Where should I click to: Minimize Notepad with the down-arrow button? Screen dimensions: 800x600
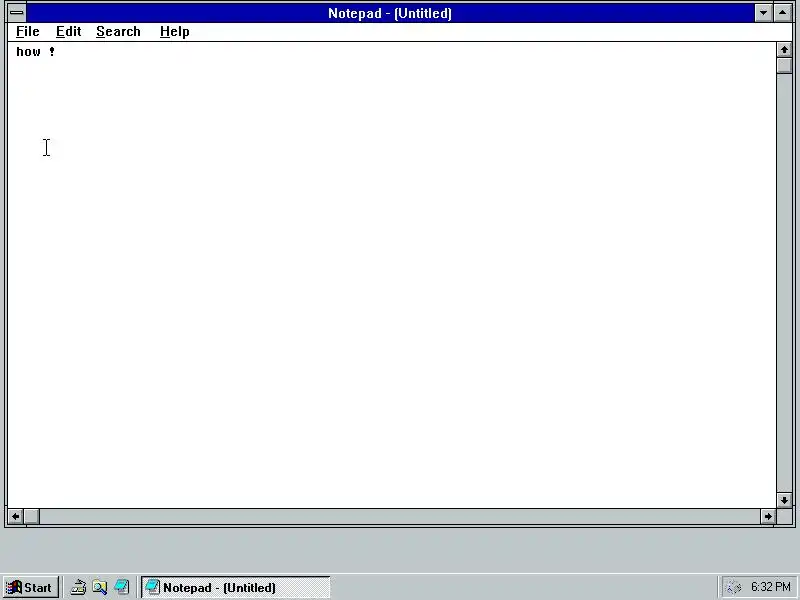[763, 13]
